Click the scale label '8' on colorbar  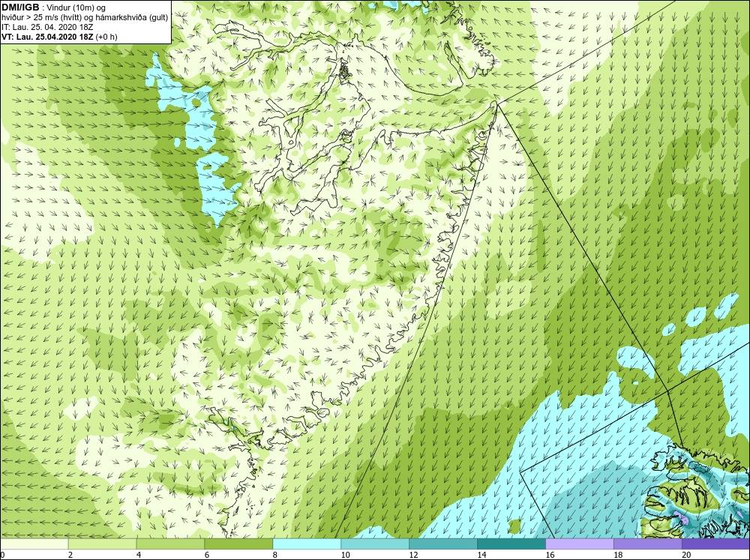(x=275, y=555)
